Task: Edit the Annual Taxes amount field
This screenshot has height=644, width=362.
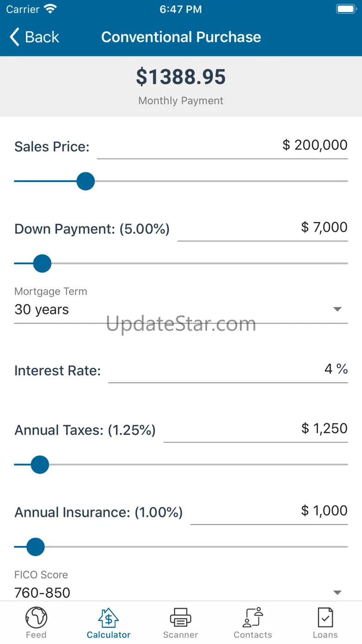Action: point(256,429)
